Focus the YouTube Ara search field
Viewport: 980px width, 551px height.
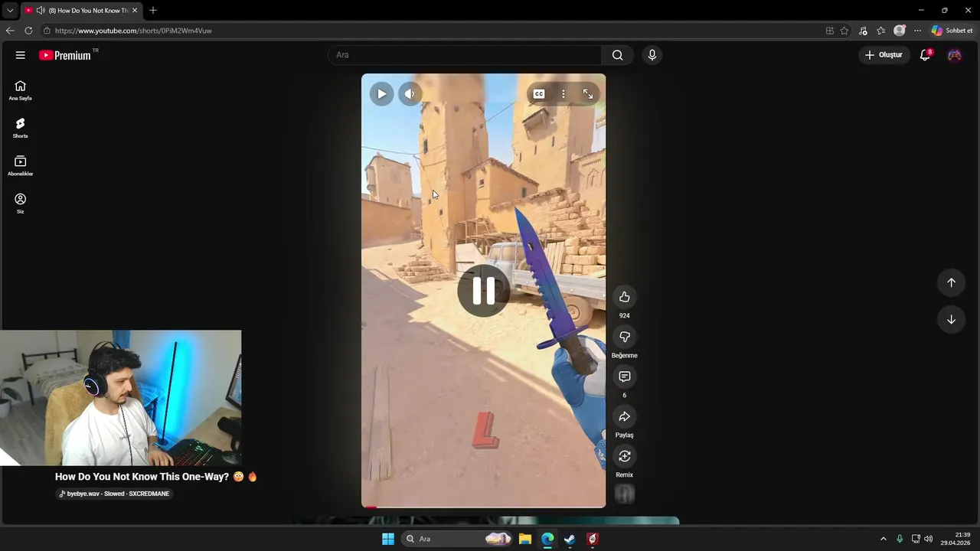click(x=465, y=55)
